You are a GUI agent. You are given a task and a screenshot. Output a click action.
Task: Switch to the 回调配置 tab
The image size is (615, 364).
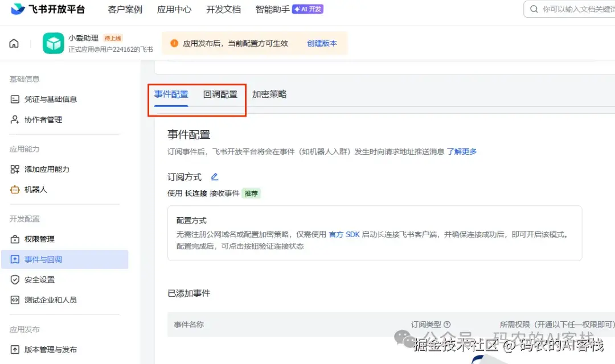point(220,94)
